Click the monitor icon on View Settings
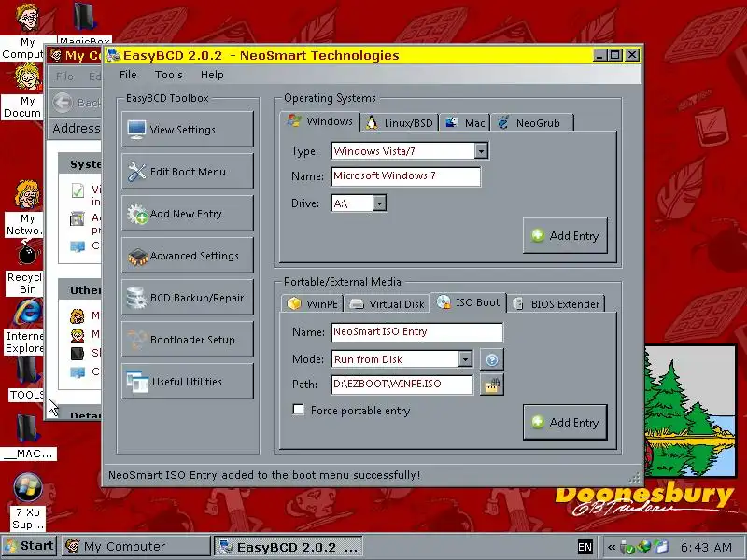747x560 pixels. click(136, 130)
